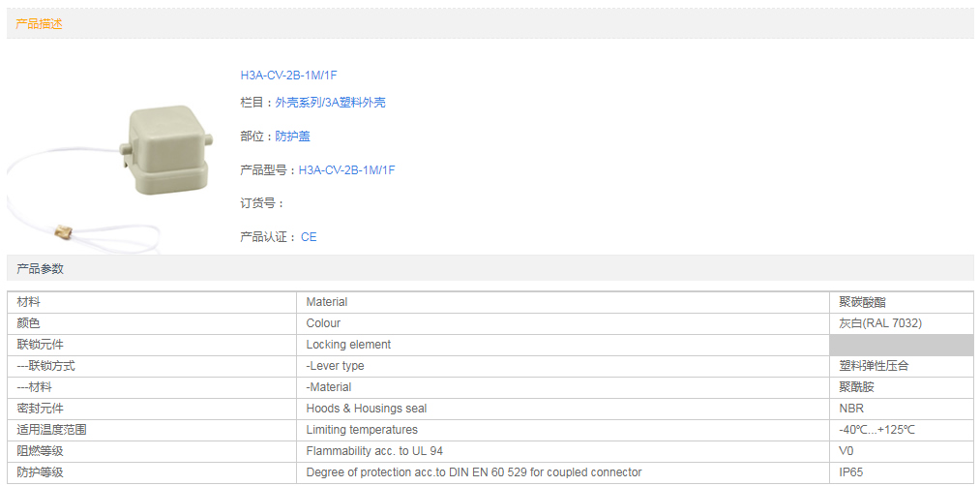The height and width of the screenshot is (486, 980).
Task: Click the Hoods & Housings seal cell
Action: click(366, 409)
